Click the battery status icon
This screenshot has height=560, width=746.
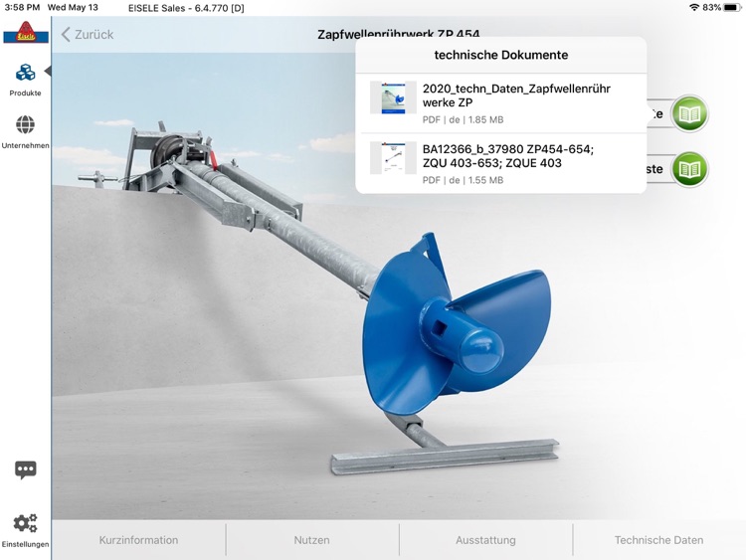[732, 8]
